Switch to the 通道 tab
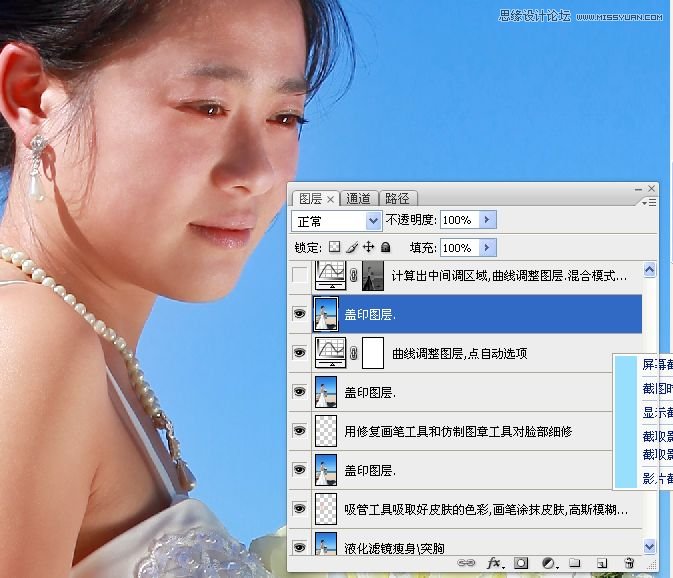 point(358,199)
